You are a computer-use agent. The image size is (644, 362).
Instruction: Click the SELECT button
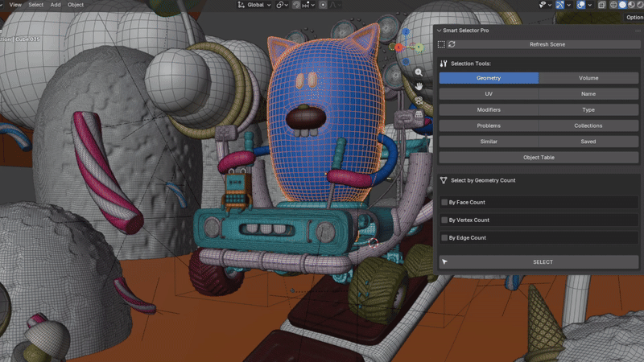pos(539,262)
